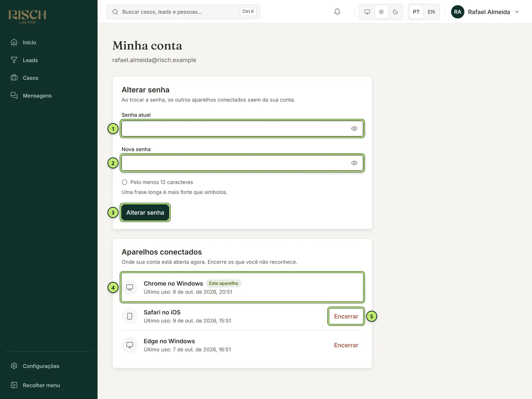Image resolution: width=532 pixels, height=399 pixels.
Task: Show the Senha atual password
Action: tap(354, 129)
